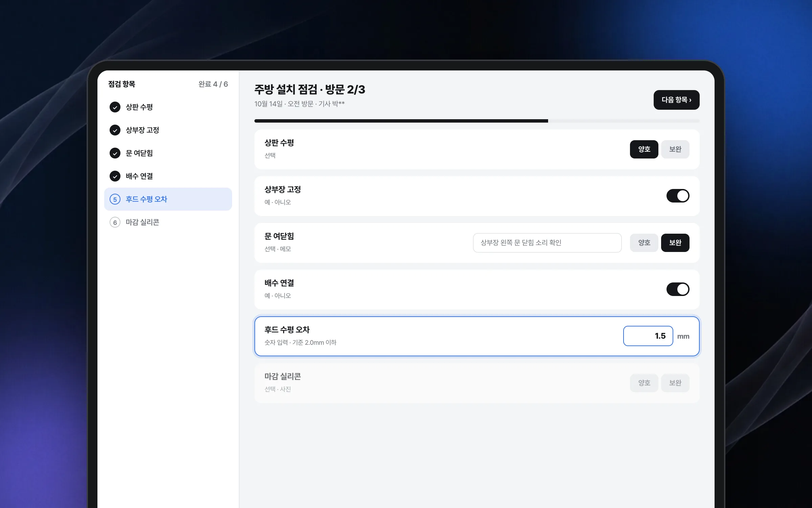Click the mm unit label
The height and width of the screenshot is (508, 812).
point(683,336)
